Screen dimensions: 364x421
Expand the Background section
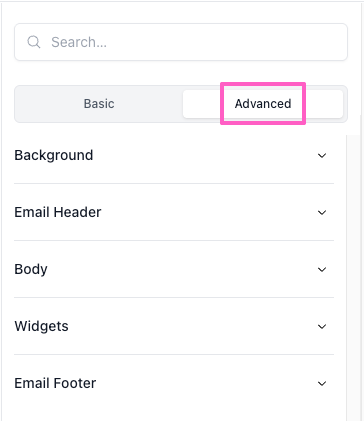click(174, 155)
